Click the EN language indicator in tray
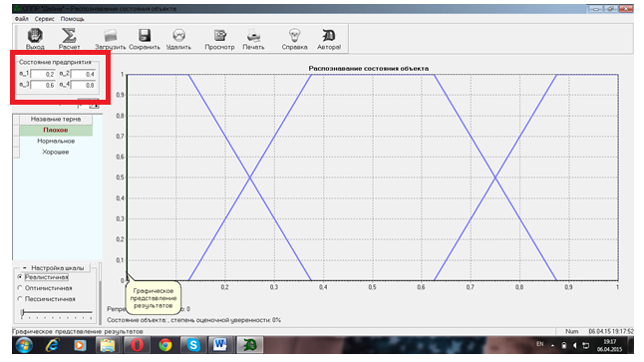The image size is (644, 362). (539, 344)
